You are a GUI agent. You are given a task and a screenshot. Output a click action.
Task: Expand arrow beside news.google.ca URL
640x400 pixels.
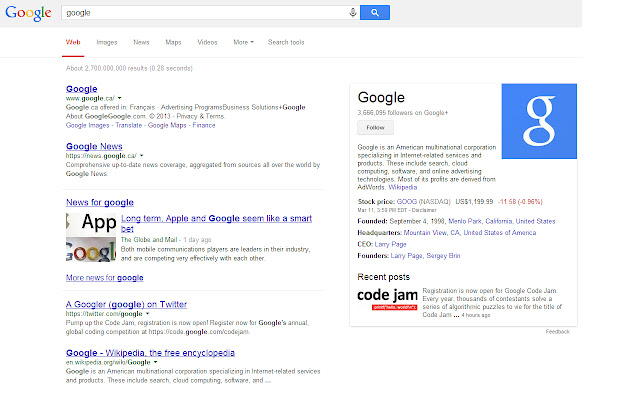142,156
